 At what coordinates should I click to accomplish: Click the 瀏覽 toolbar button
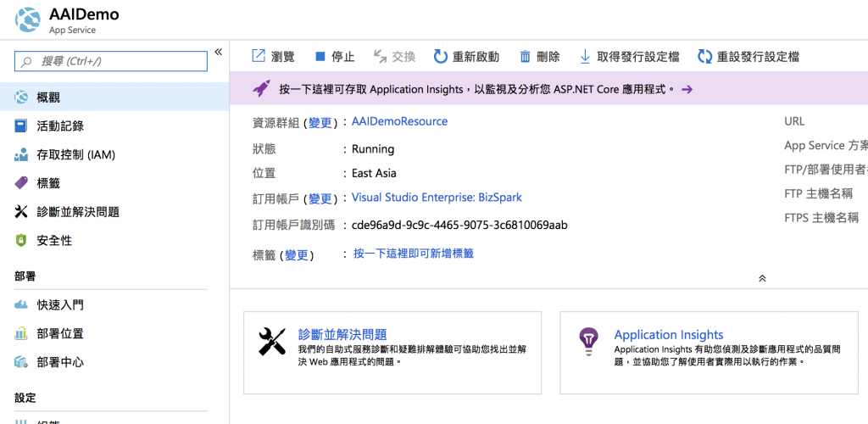(274, 57)
